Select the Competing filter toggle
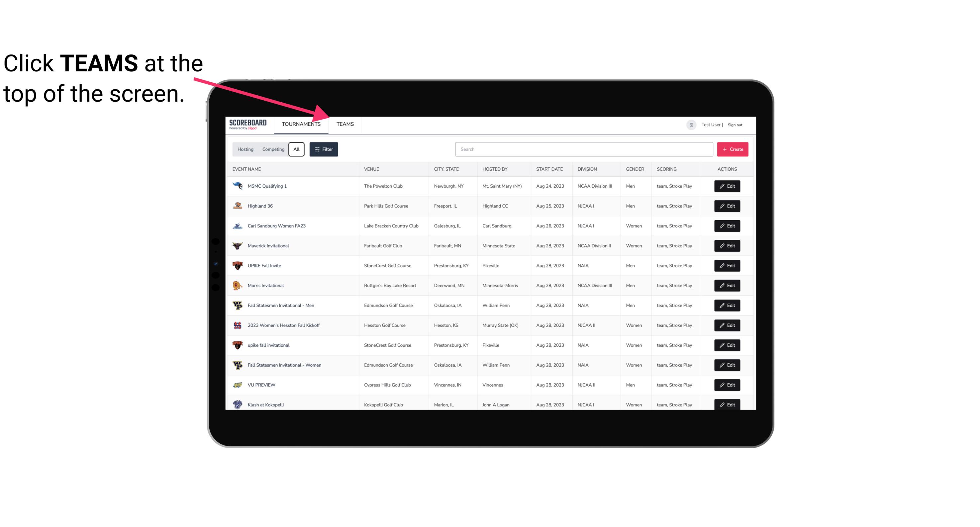The width and height of the screenshot is (980, 527). click(x=272, y=149)
